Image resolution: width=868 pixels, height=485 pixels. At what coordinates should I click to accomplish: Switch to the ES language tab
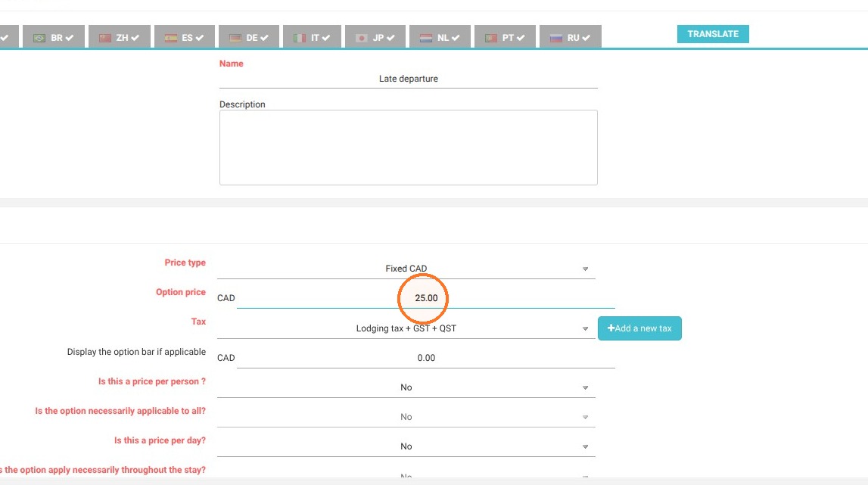pyautogui.click(x=185, y=37)
